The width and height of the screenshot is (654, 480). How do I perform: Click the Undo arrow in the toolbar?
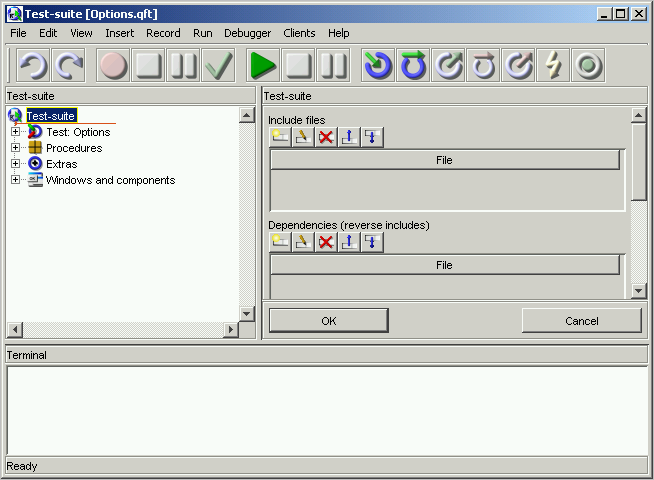tap(33, 66)
